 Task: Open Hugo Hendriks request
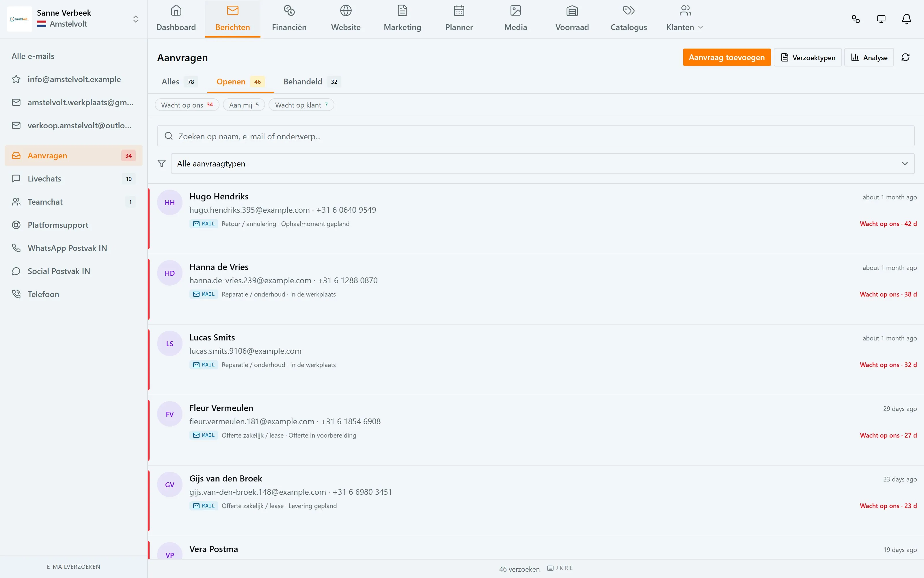click(536, 219)
